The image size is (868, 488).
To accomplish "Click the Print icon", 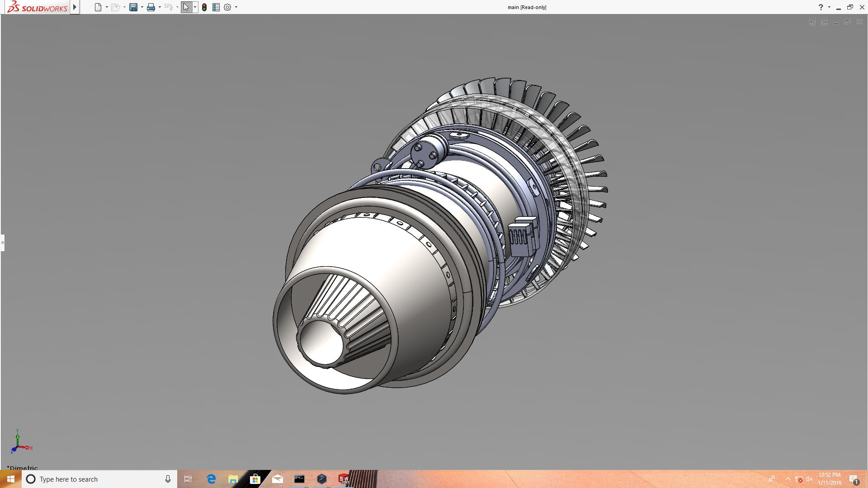I will click(151, 7).
